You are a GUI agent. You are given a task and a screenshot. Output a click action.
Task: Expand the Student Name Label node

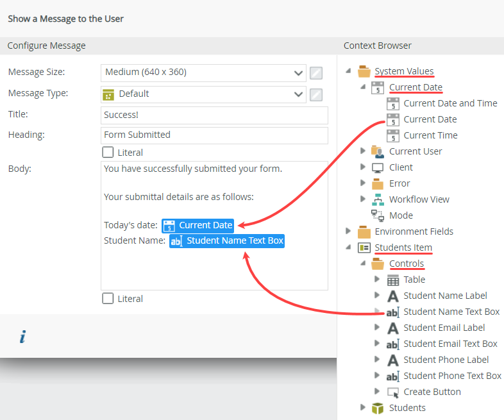click(x=377, y=295)
